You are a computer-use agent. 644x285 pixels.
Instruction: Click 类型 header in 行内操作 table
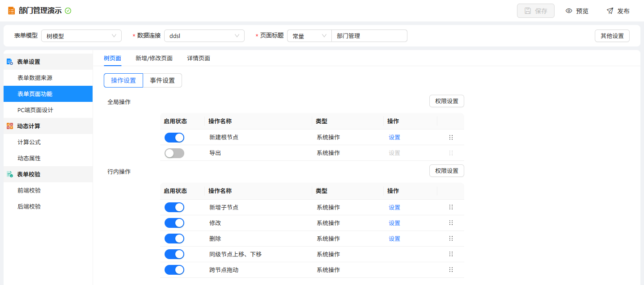322,191
